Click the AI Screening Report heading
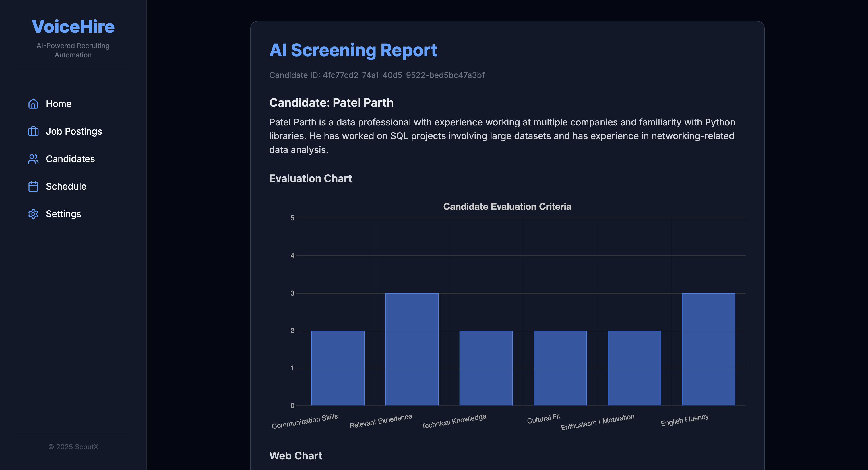Viewport: 868px width, 470px height. tap(353, 50)
